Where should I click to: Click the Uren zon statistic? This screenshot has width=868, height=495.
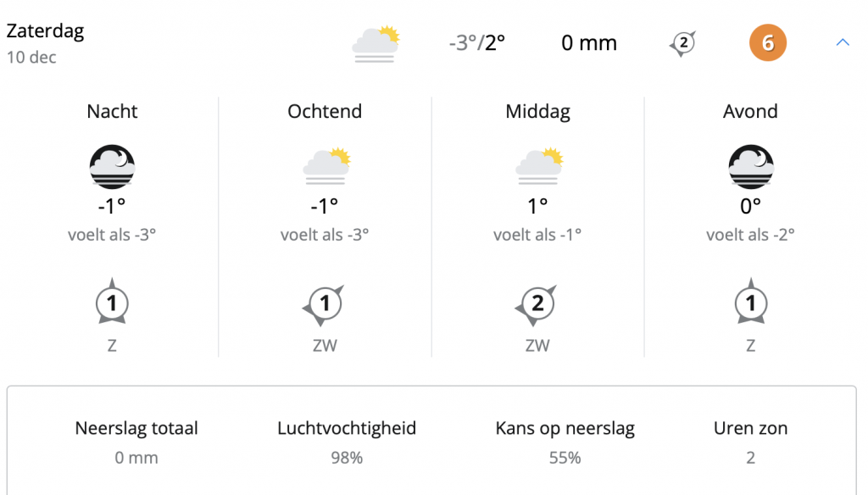[750, 442]
